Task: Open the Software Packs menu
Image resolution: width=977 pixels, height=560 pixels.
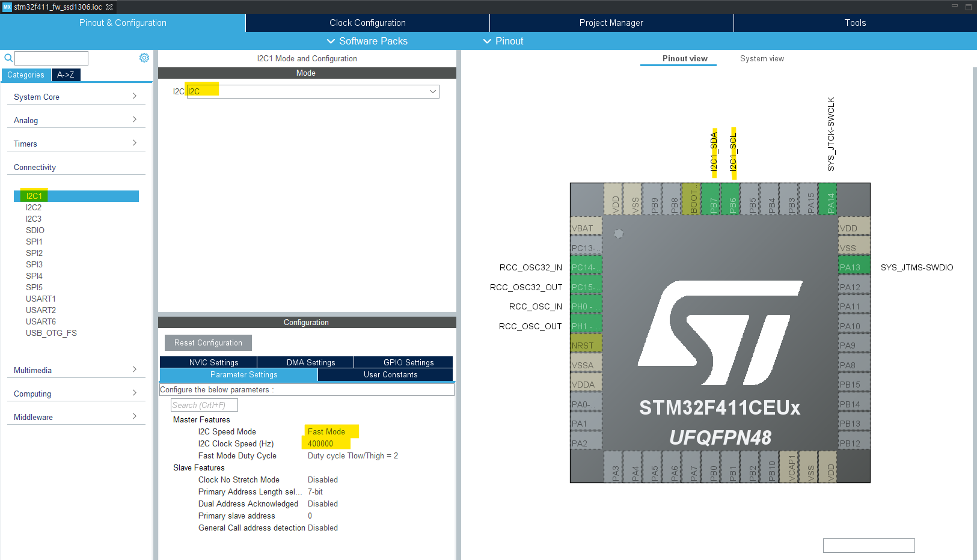Action: tap(367, 41)
